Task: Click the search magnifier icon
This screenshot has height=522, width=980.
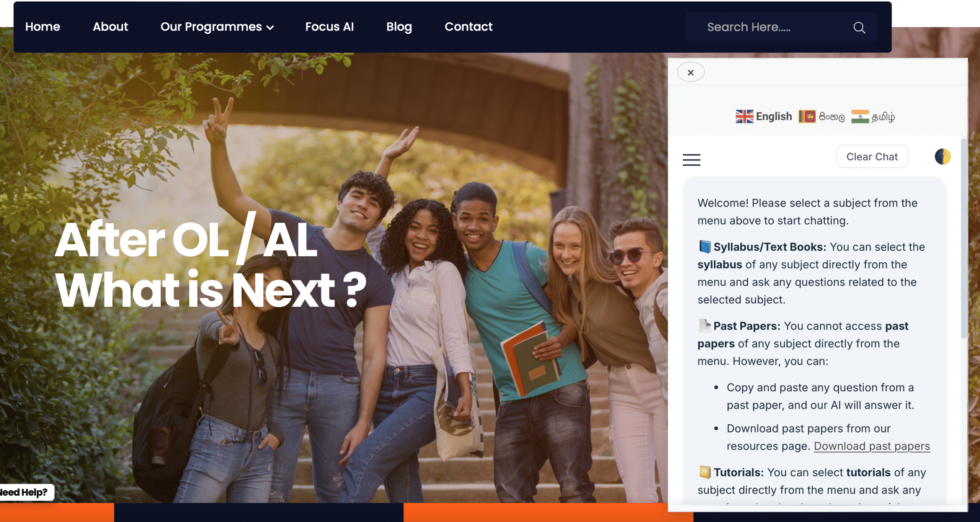Action: pyautogui.click(x=859, y=28)
